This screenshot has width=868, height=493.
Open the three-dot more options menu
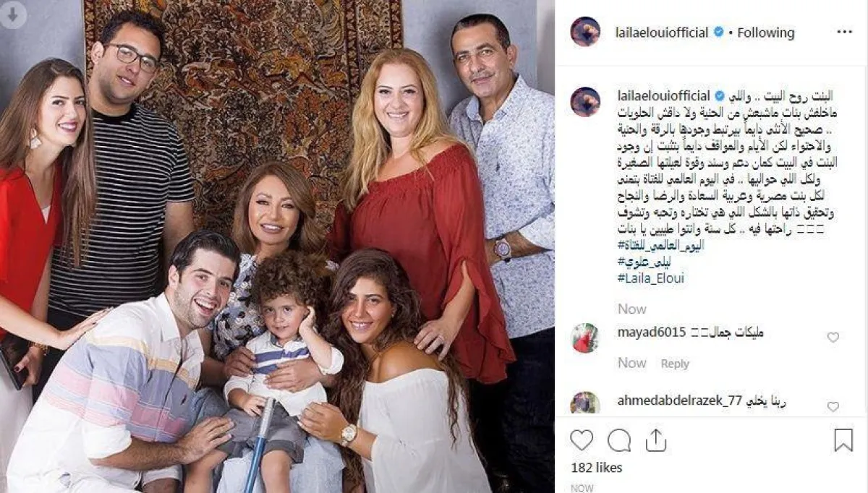point(844,33)
